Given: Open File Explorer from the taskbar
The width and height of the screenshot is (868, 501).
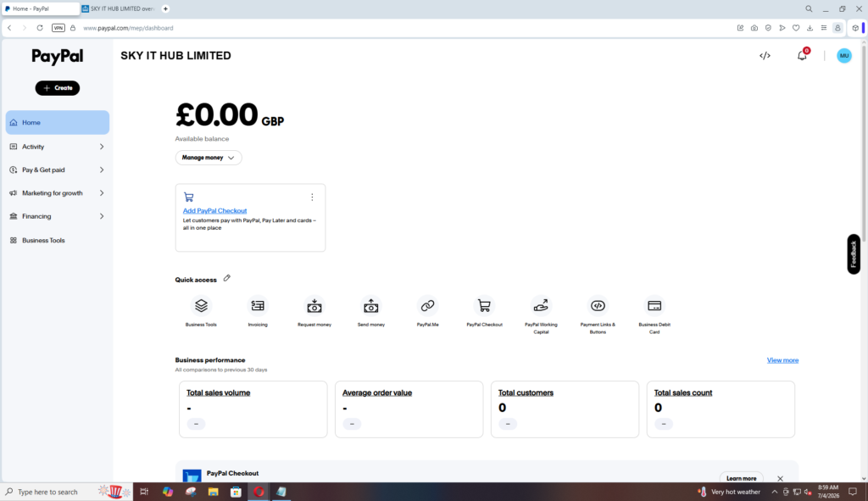Looking at the screenshot, I should pos(213,492).
